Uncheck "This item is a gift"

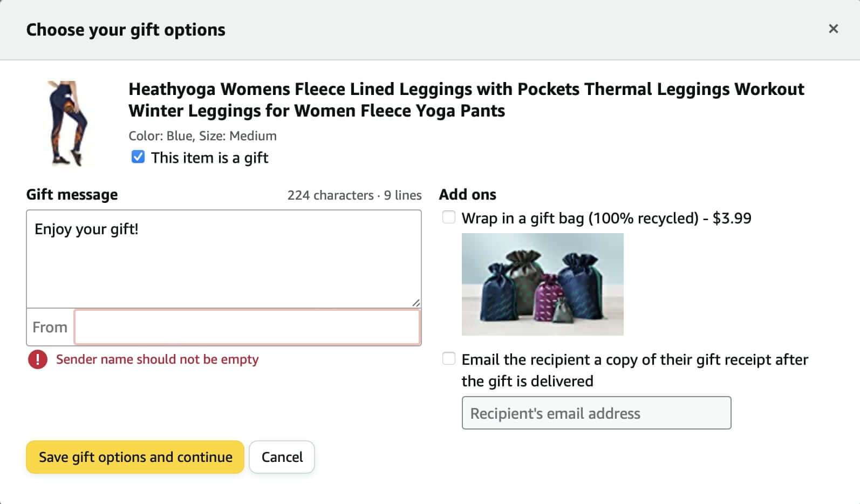(x=138, y=157)
